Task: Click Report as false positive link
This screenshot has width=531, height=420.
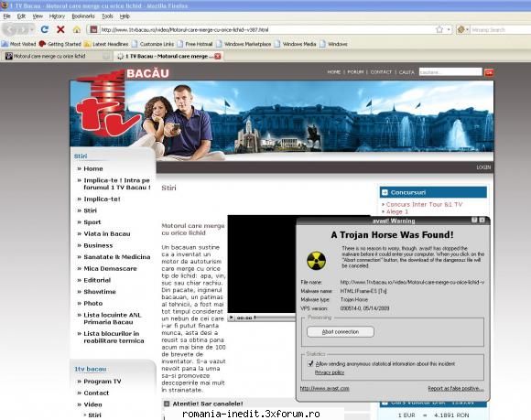Action: (456, 388)
